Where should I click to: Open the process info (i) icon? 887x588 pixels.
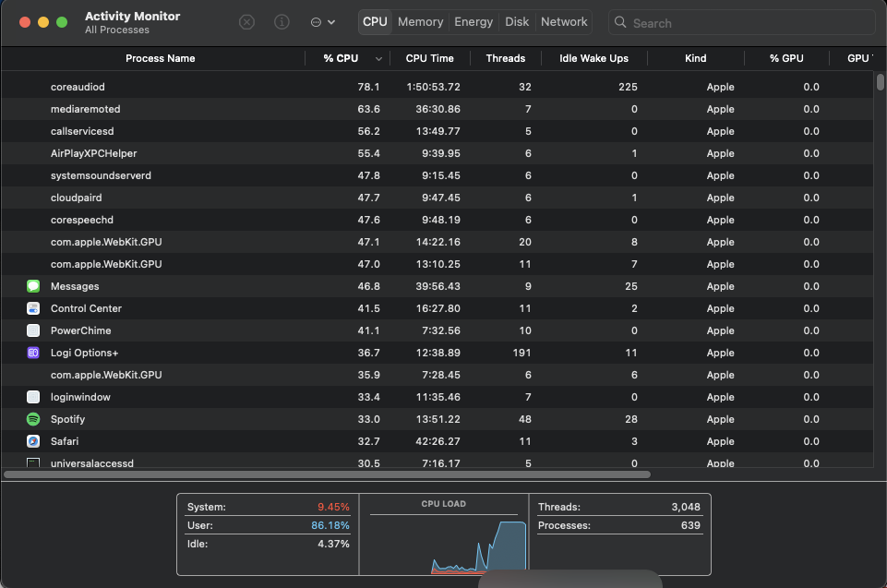282,22
